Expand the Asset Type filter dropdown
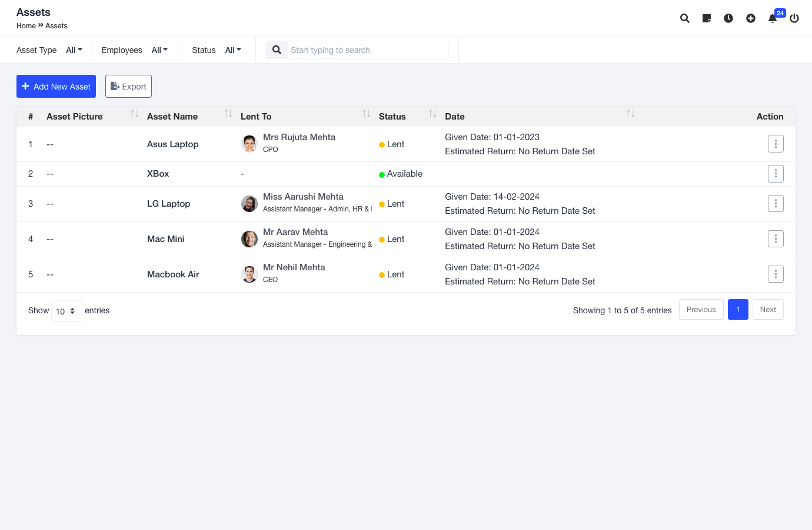This screenshot has height=530, width=812. point(74,50)
